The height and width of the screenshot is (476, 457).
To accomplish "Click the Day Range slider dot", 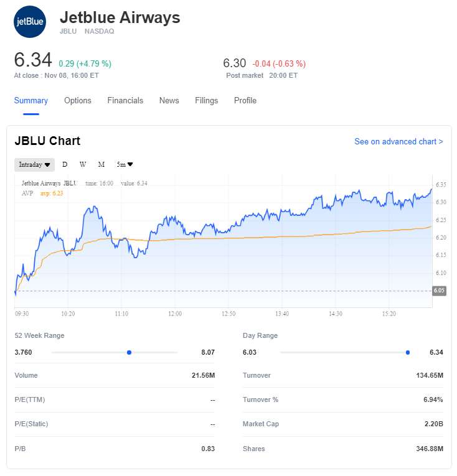I will pos(408,352).
